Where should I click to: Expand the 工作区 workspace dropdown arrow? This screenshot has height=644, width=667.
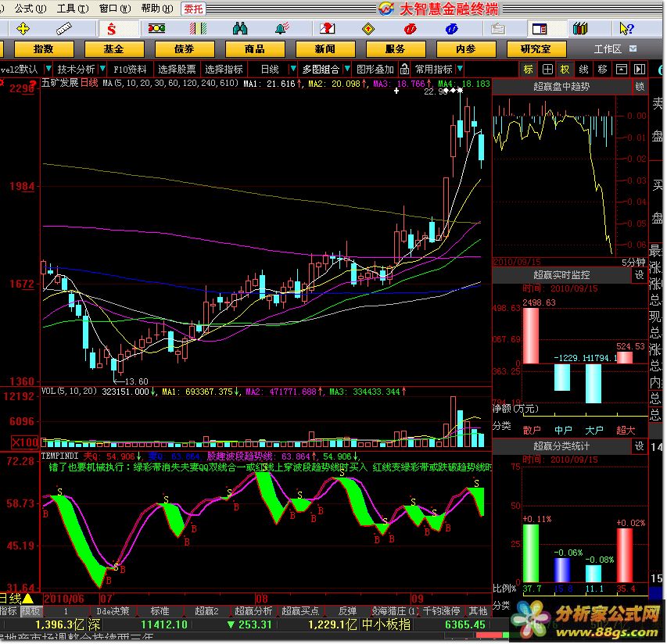coord(633,48)
